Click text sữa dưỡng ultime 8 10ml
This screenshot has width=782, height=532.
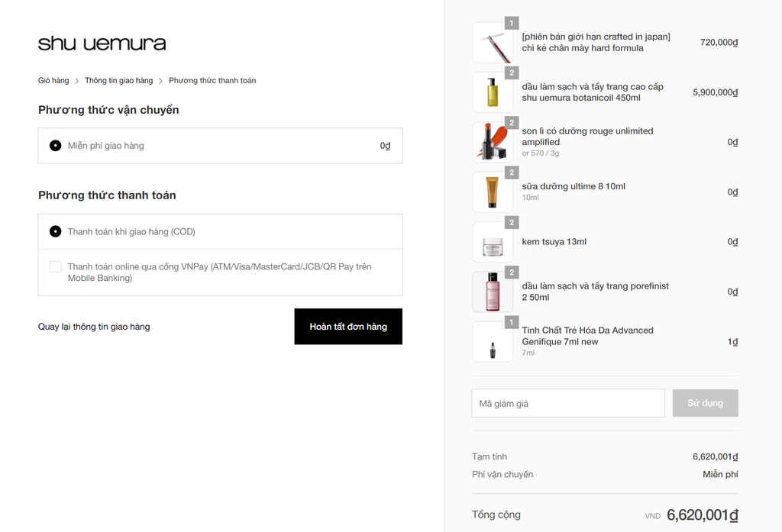click(574, 186)
